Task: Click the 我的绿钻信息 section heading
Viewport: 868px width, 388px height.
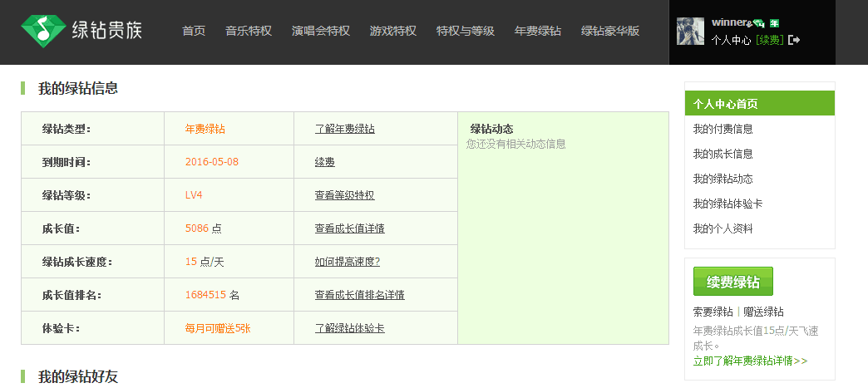Action: (78, 88)
